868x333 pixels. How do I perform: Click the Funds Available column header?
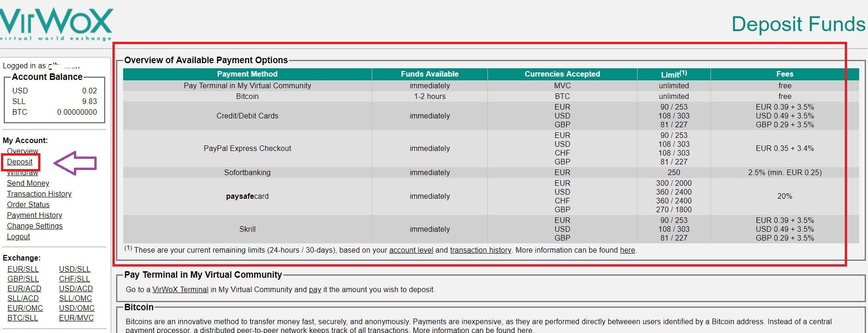430,74
